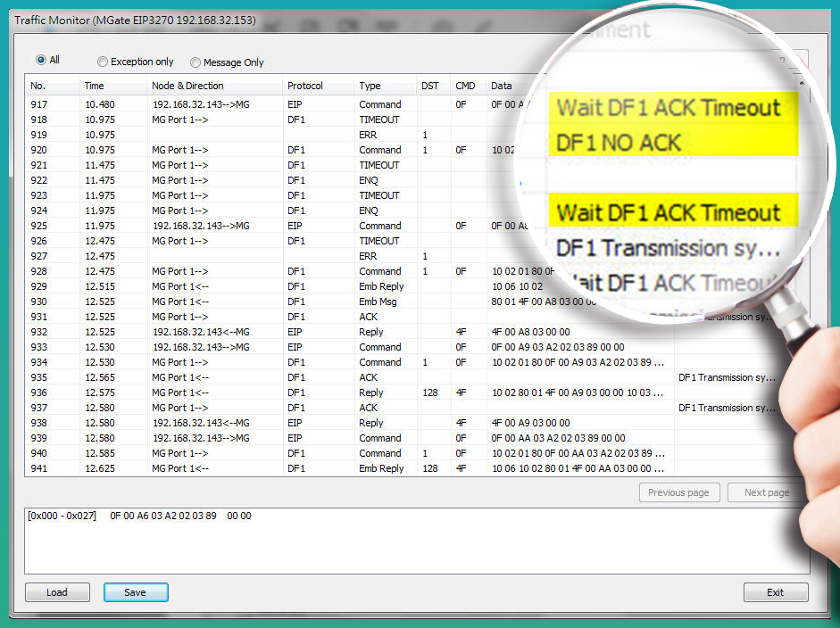The image size is (840, 628).
Task: Save the traffic log
Action: (136, 592)
